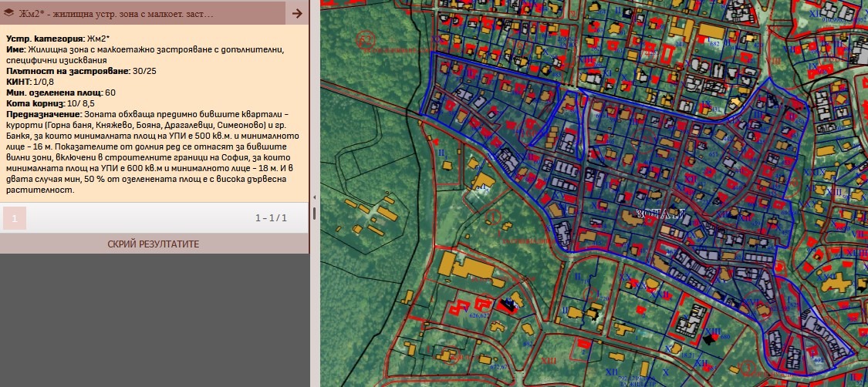Click the Плътност на застрояване value row
This screenshot has width=868, height=387.
(x=85, y=70)
